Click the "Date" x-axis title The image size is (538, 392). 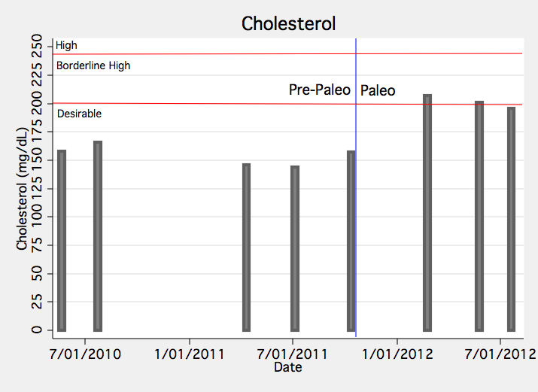coord(288,367)
